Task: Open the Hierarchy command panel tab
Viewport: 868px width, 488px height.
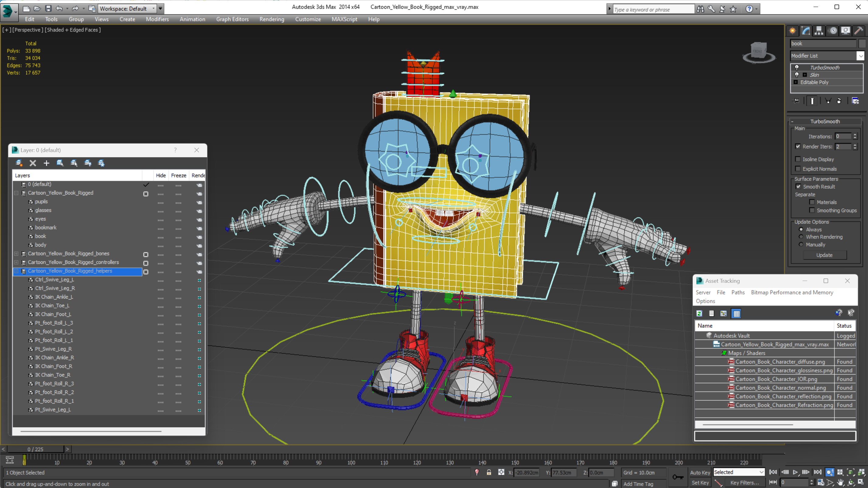Action: tap(819, 31)
